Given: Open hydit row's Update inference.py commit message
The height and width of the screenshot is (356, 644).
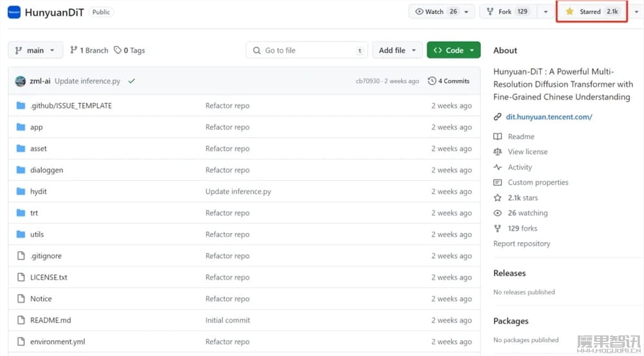Looking at the screenshot, I should coord(238,191).
